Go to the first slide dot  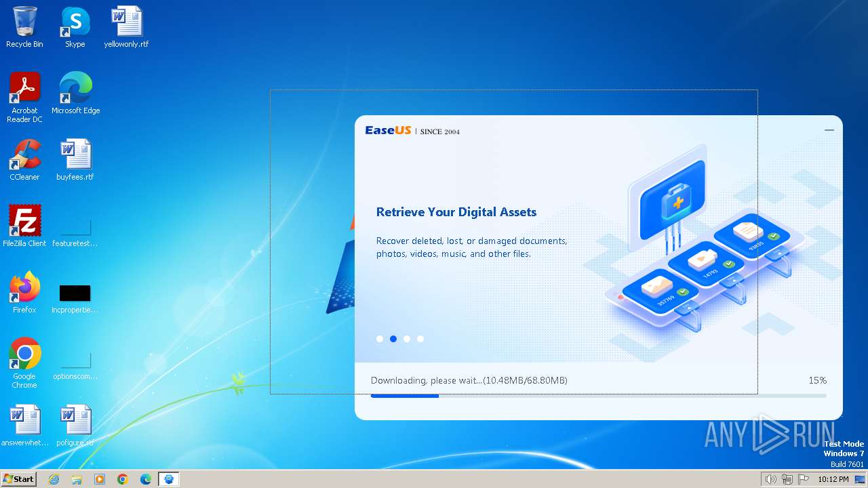(380, 339)
